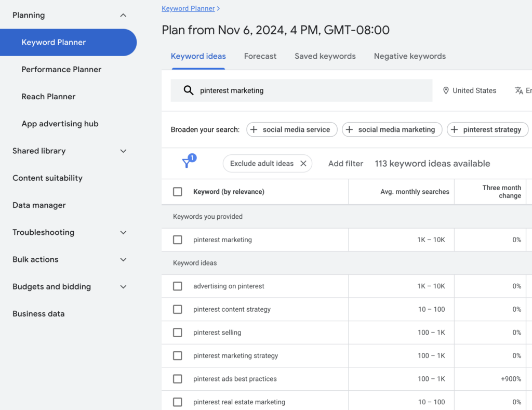Click keyword pinterest selling
The image size is (532, 410).
click(x=217, y=333)
